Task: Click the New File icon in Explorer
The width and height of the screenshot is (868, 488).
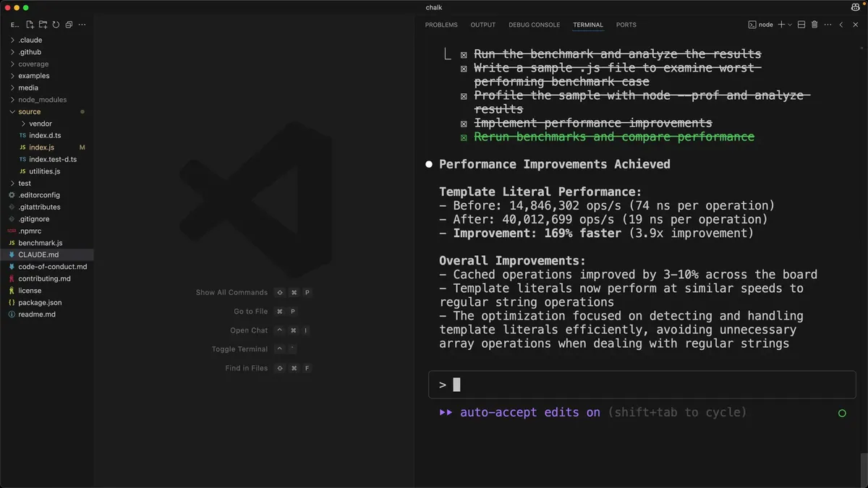Action: click(30, 25)
